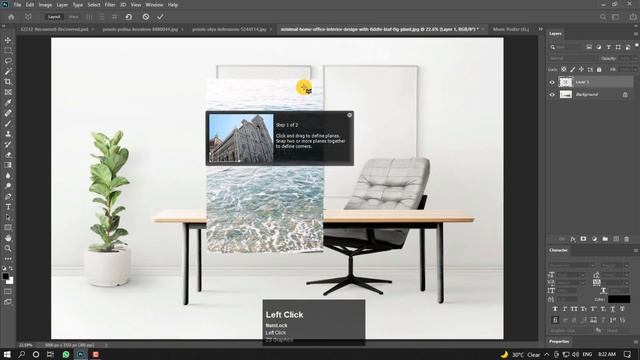Toggle lock image pixels brush icon
The height and width of the screenshot is (360, 640).
(573, 70)
